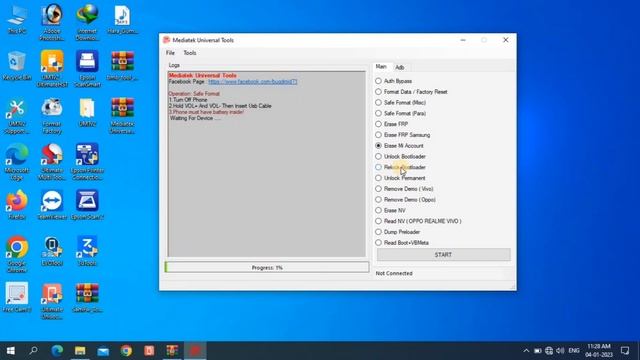Viewport: 640px width, 360px height.
Task: Open Mail app from the taskbar
Action: (x=103, y=351)
